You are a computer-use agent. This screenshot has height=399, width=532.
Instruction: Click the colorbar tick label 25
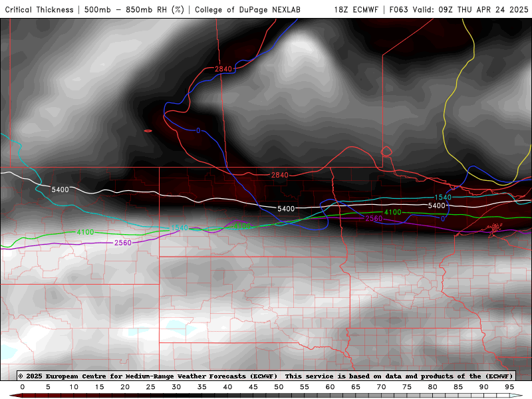click(151, 387)
